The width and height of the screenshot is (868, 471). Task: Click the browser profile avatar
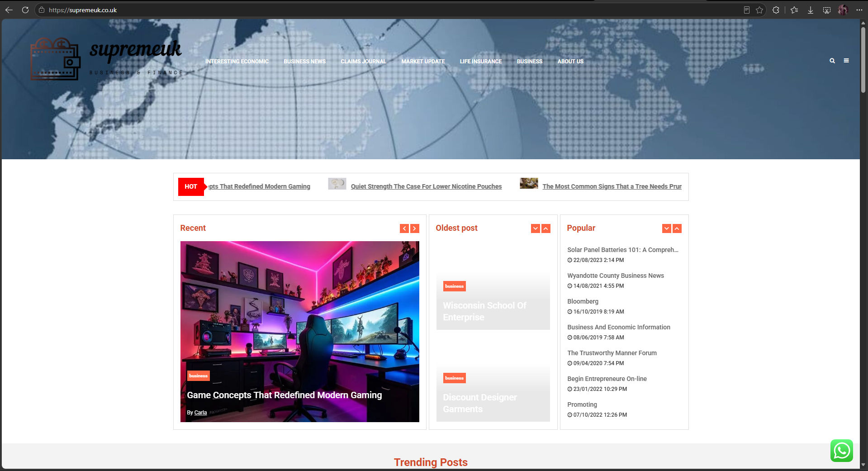(843, 10)
